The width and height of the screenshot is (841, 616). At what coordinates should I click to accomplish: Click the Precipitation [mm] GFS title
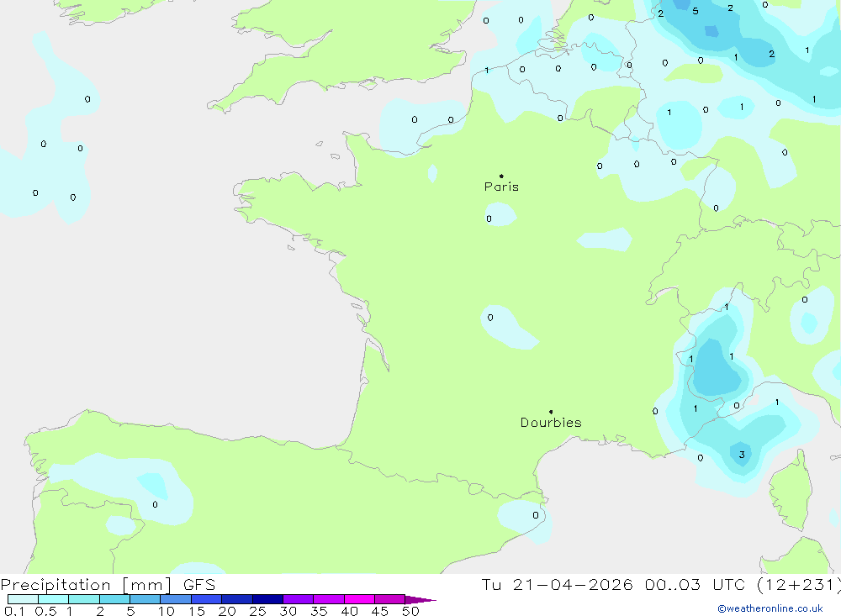[108, 584]
